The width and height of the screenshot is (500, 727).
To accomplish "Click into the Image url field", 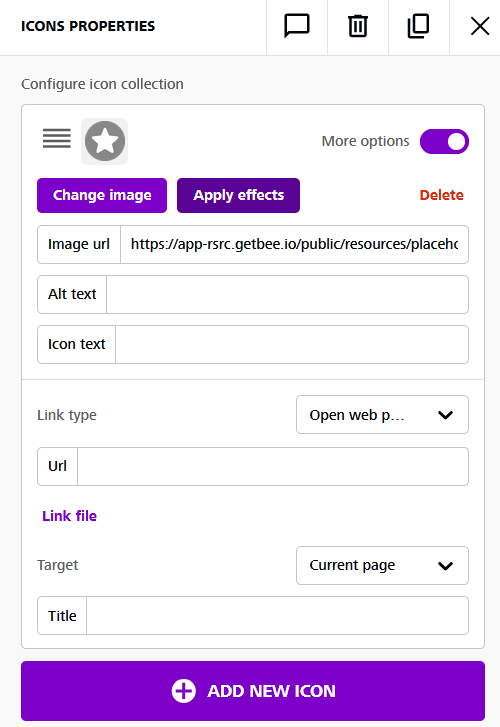I will pyautogui.click(x=294, y=244).
